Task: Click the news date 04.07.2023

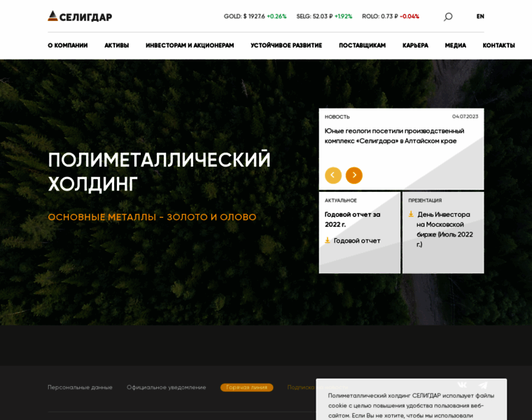Action: 465,116
